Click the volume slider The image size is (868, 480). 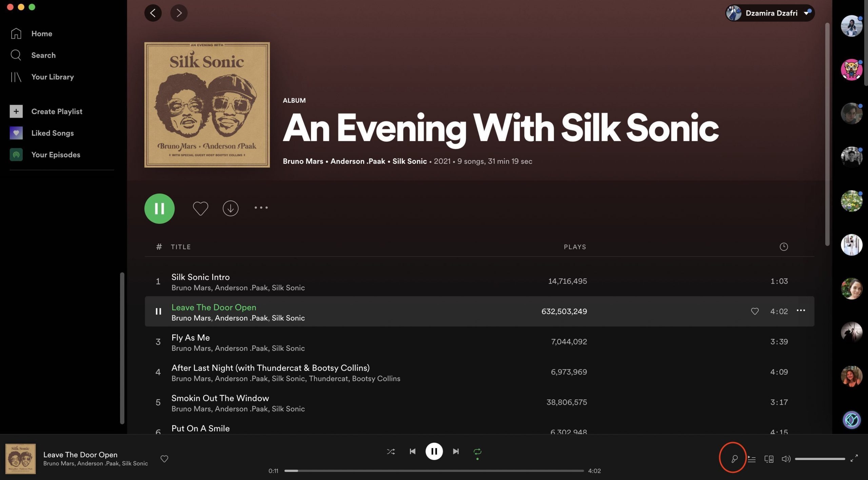tap(820, 459)
